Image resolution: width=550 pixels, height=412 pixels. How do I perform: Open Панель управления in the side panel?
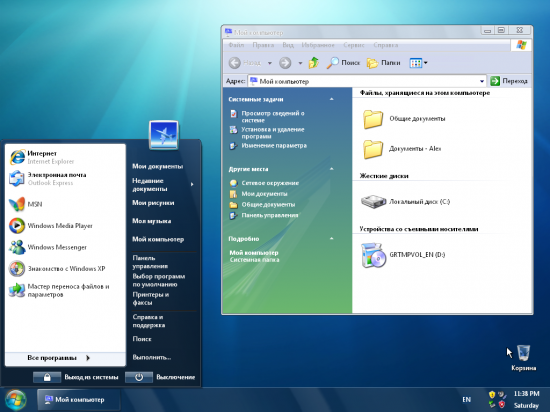pos(270,215)
